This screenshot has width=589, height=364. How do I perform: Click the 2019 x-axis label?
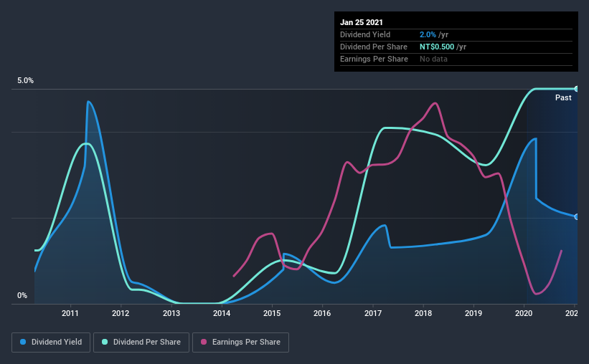click(473, 313)
